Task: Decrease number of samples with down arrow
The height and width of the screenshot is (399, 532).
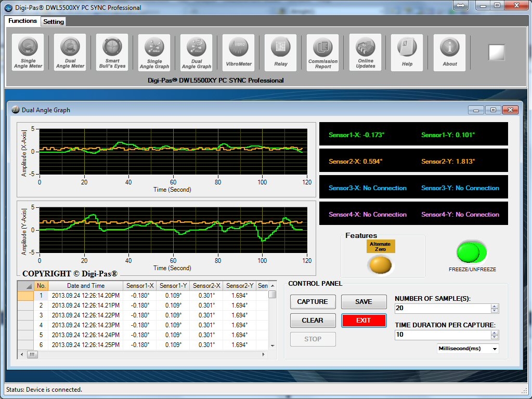Action: click(495, 311)
